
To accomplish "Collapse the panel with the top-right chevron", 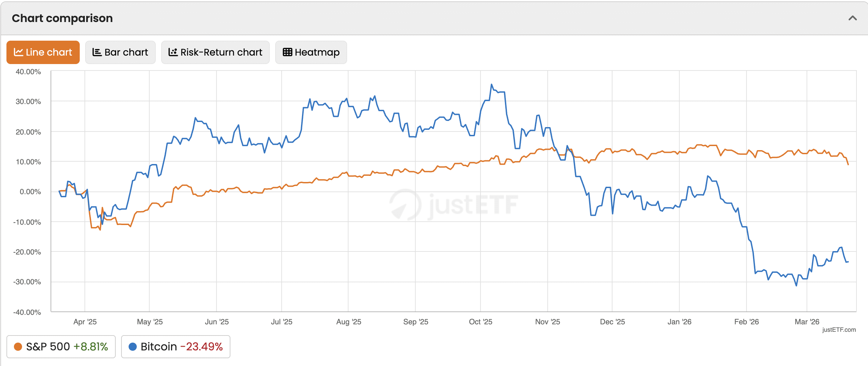I will [852, 18].
